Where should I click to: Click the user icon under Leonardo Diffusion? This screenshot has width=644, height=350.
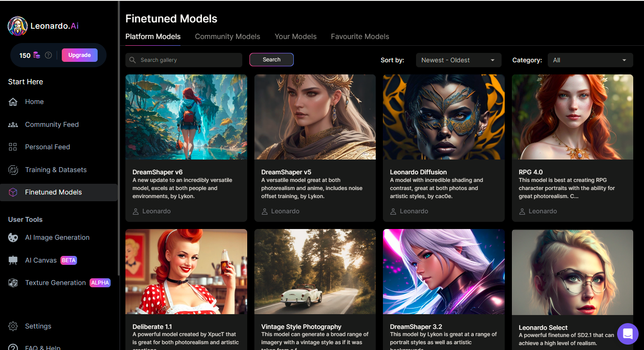point(393,211)
